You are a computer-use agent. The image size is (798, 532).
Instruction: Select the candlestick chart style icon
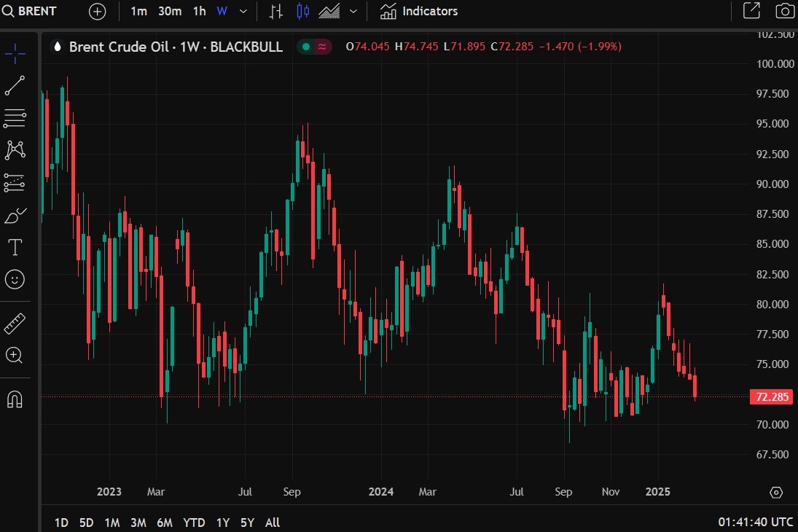coord(303,11)
